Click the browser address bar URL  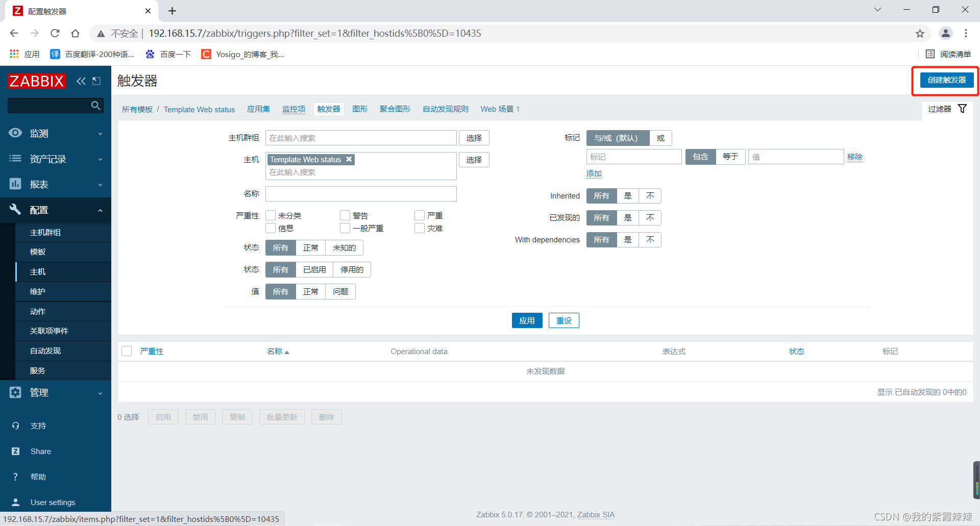pyautogui.click(x=315, y=33)
